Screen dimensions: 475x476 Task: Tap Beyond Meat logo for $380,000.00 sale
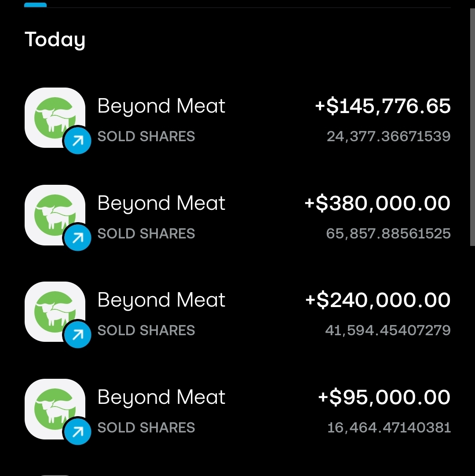[54, 213]
